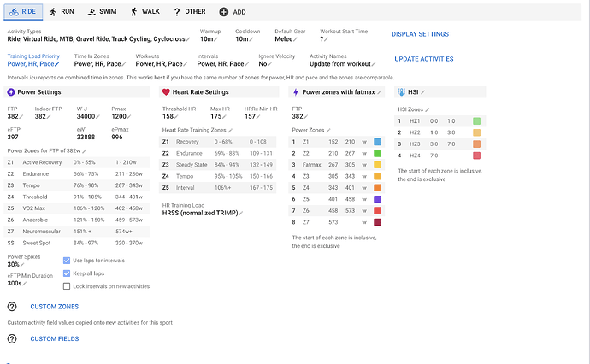Edit HSI title pencil icon

click(x=423, y=92)
